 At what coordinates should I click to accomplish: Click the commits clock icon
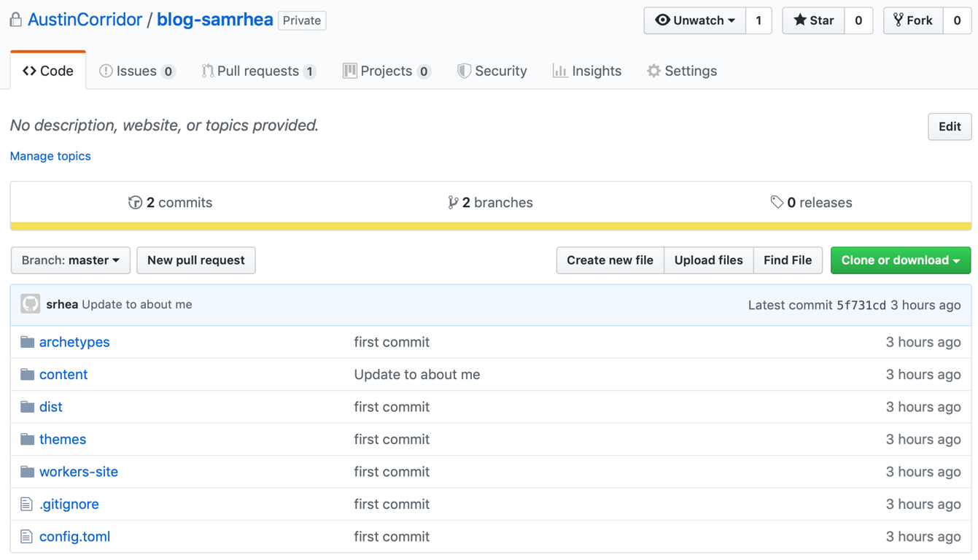point(136,202)
